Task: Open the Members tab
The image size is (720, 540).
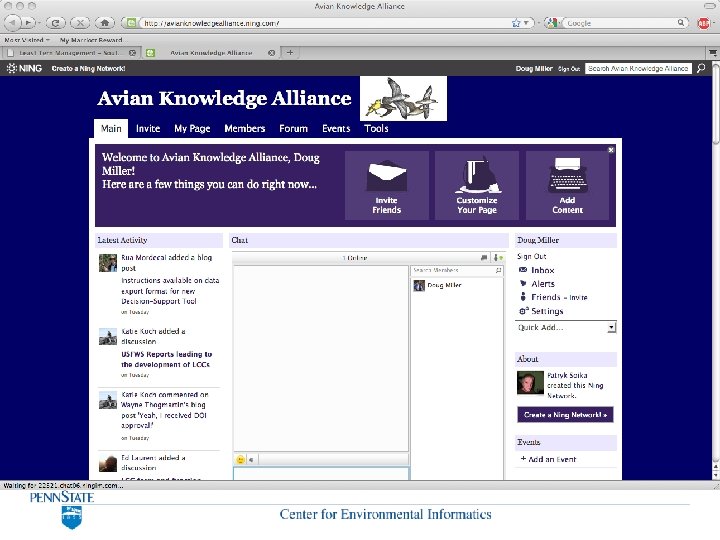Action: [x=245, y=129]
